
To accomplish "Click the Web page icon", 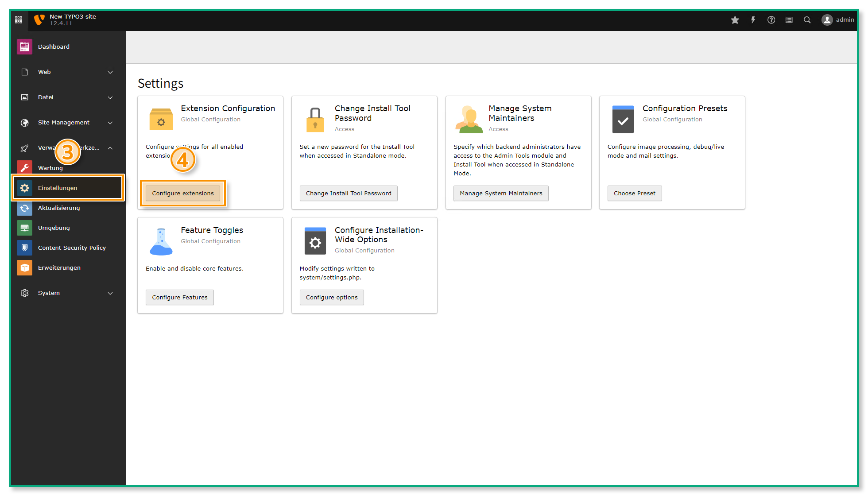I will 25,72.
